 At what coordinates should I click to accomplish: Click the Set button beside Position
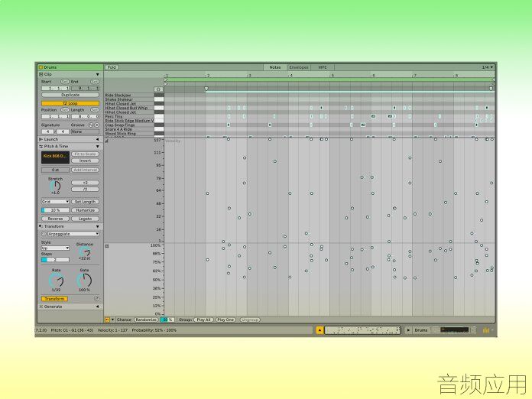(x=64, y=110)
